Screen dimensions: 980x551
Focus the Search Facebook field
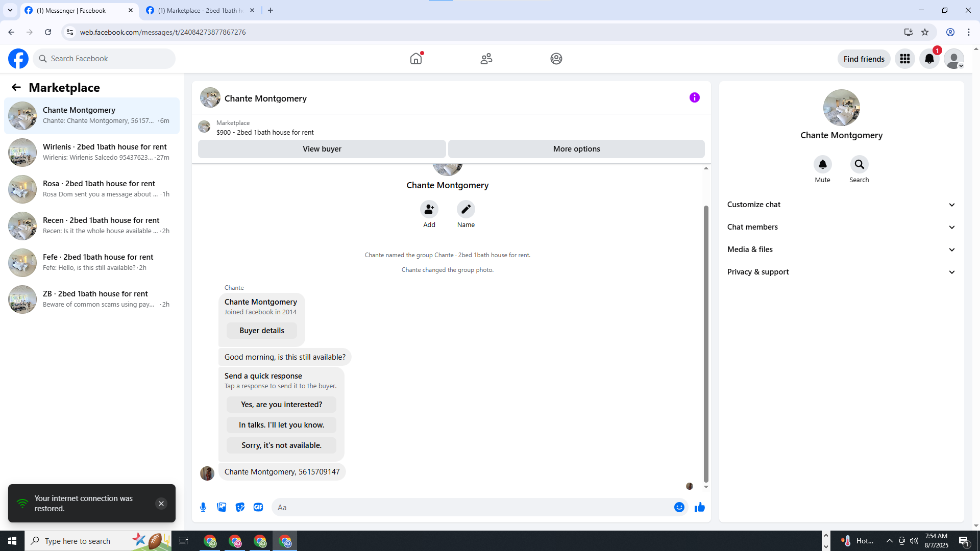point(105,59)
